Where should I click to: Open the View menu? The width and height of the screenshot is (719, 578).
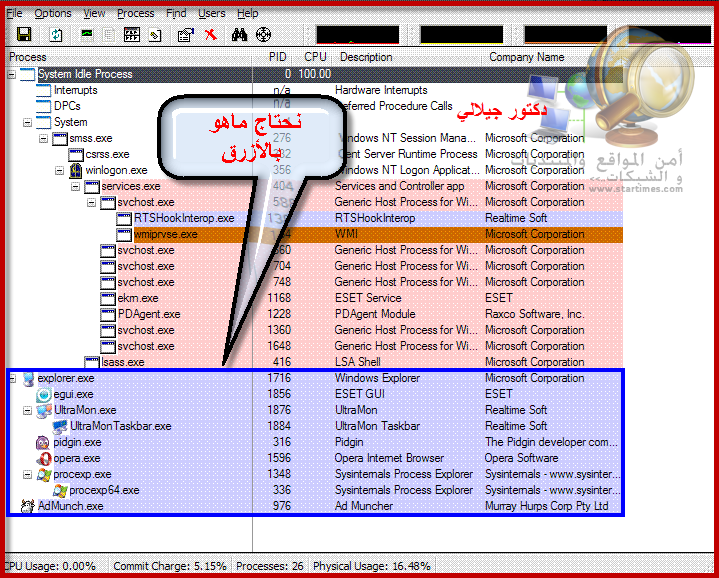[x=94, y=13]
